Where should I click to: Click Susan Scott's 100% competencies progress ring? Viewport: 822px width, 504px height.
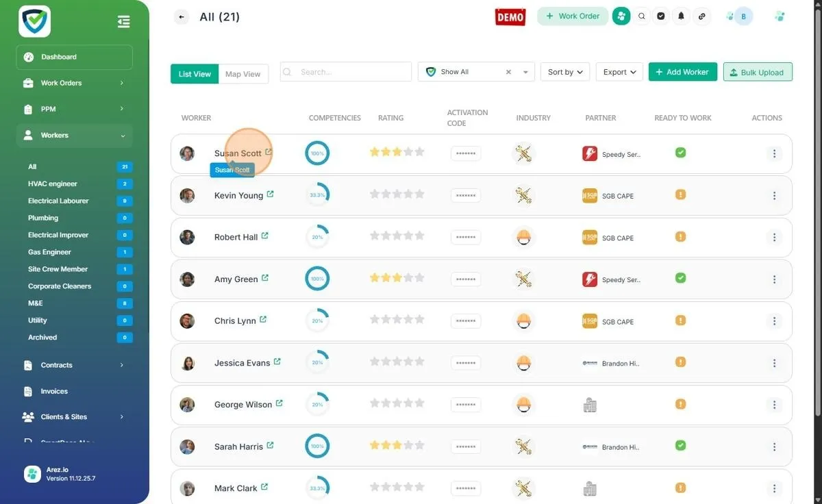(317, 153)
